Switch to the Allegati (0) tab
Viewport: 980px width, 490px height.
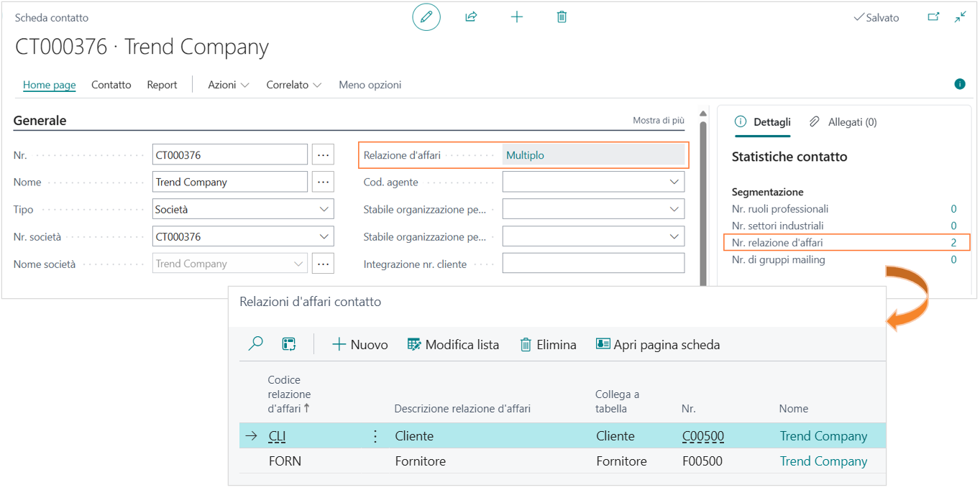(x=843, y=122)
